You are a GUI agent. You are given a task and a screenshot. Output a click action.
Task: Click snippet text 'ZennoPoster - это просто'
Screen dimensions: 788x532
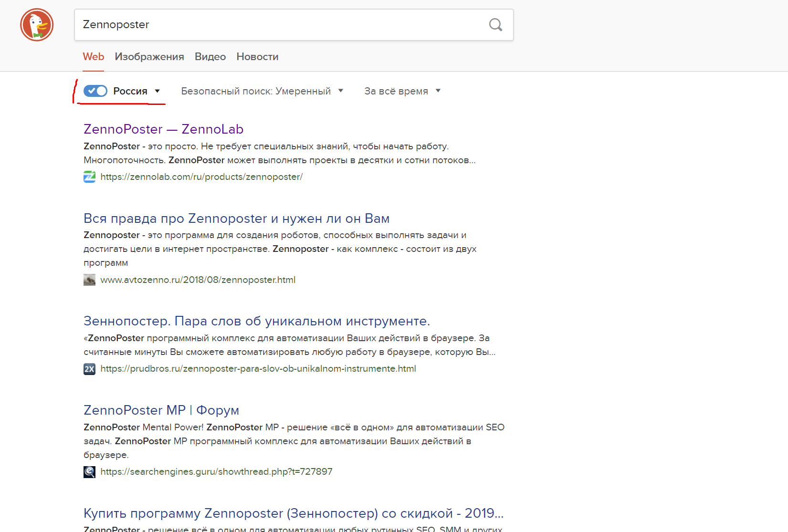click(140, 146)
